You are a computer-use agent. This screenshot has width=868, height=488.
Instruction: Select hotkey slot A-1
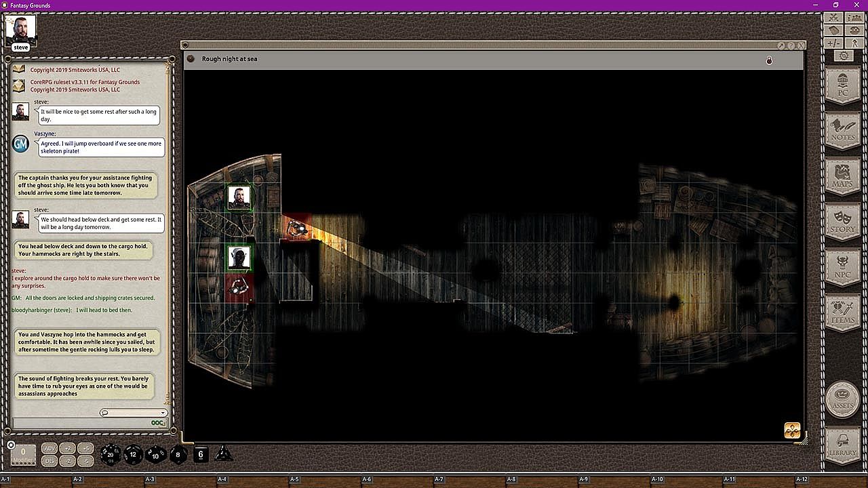click(36, 481)
